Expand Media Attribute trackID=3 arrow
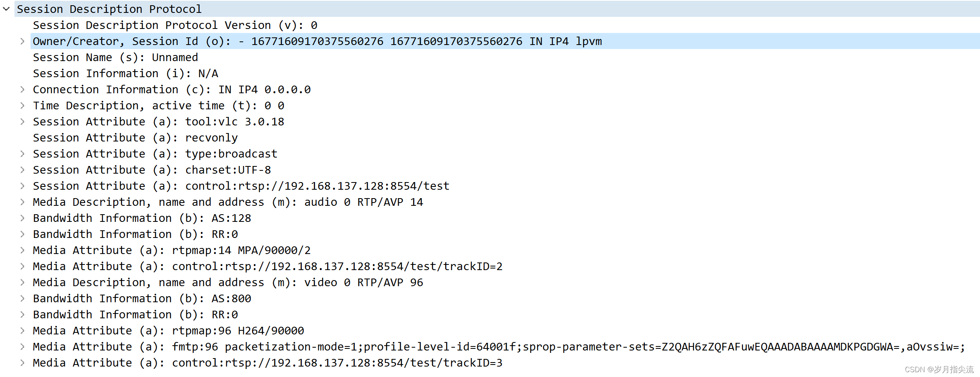The width and height of the screenshot is (980, 377). (x=23, y=363)
